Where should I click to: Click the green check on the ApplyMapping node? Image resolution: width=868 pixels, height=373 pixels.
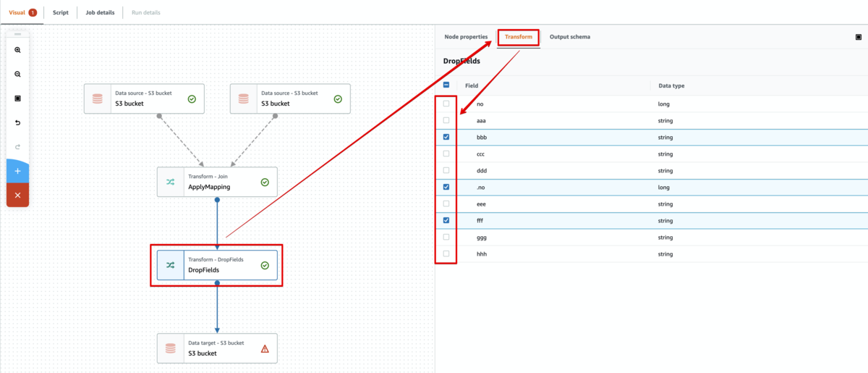[265, 183]
